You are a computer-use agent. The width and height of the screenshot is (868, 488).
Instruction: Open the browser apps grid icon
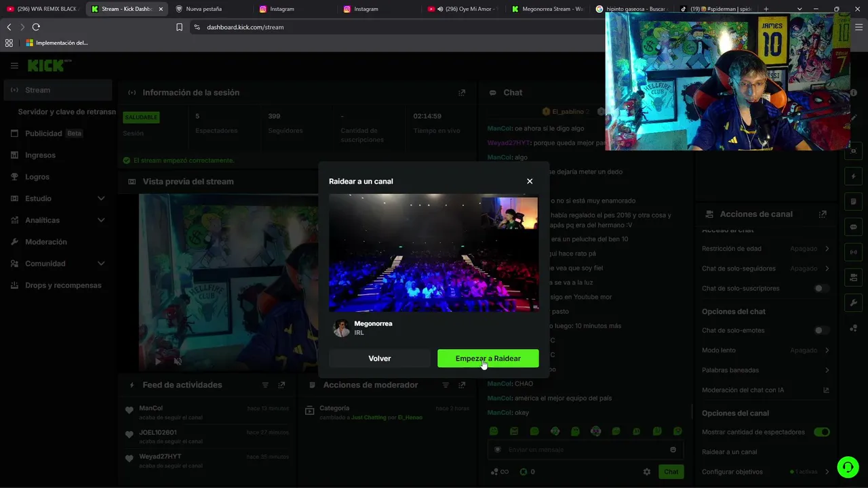[x=9, y=43]
